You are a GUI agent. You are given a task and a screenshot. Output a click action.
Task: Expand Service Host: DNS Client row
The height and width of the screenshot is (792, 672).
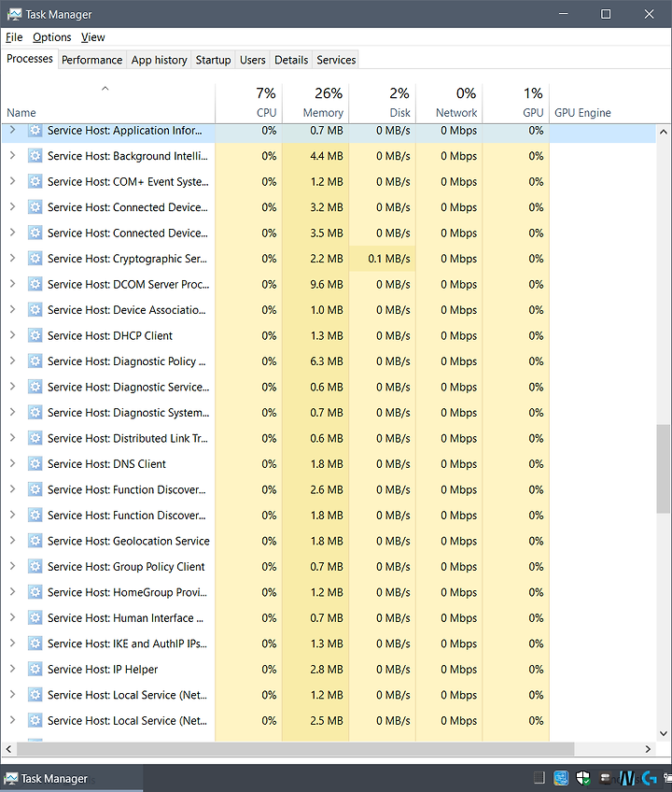pyautogui.click(x=13, y=463)
